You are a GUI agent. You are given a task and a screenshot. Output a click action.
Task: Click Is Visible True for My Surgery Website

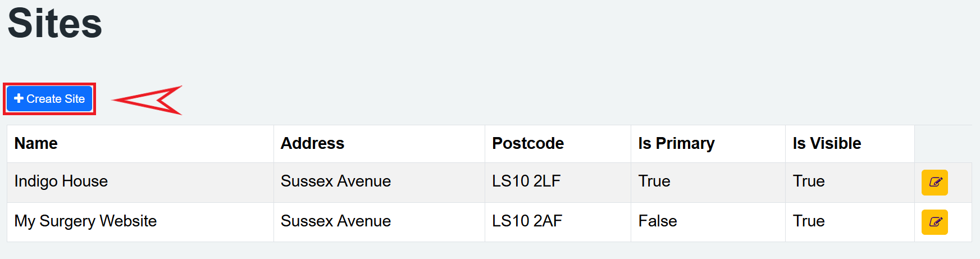(x=808, y=221)
